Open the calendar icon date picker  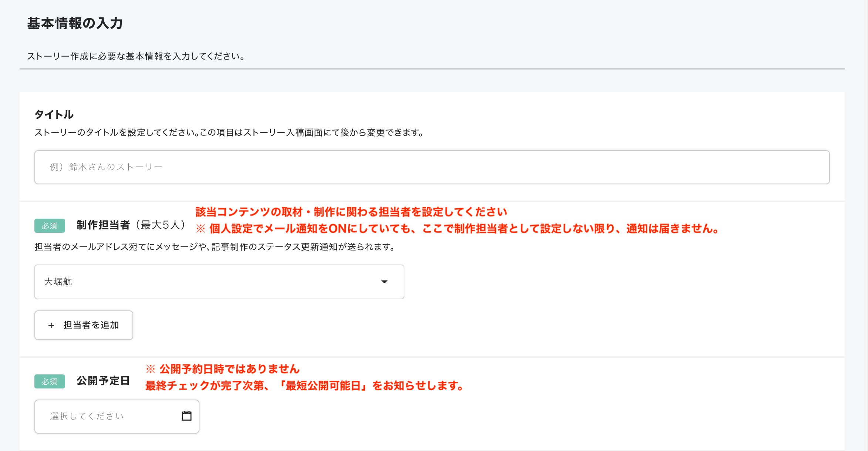186,416
